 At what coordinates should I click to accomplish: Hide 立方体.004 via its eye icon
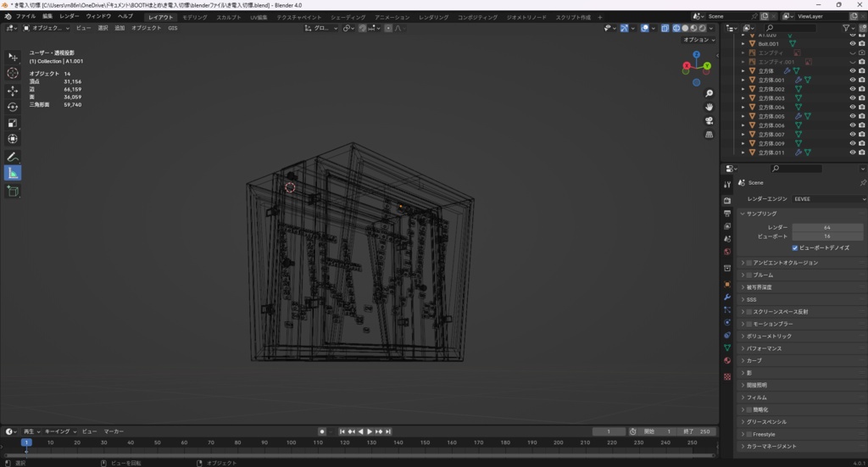pos(853,108)
